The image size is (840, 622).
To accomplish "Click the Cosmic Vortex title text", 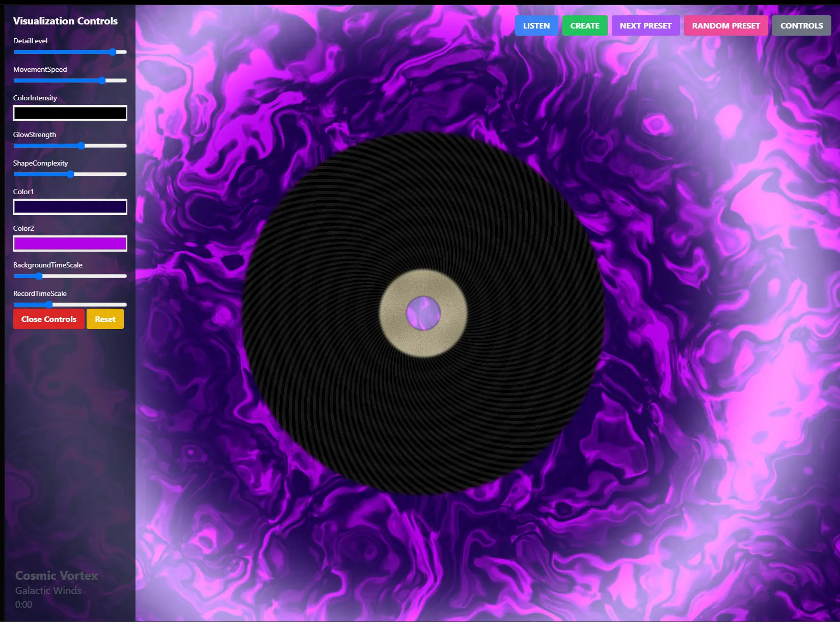I will pos(56,576).
